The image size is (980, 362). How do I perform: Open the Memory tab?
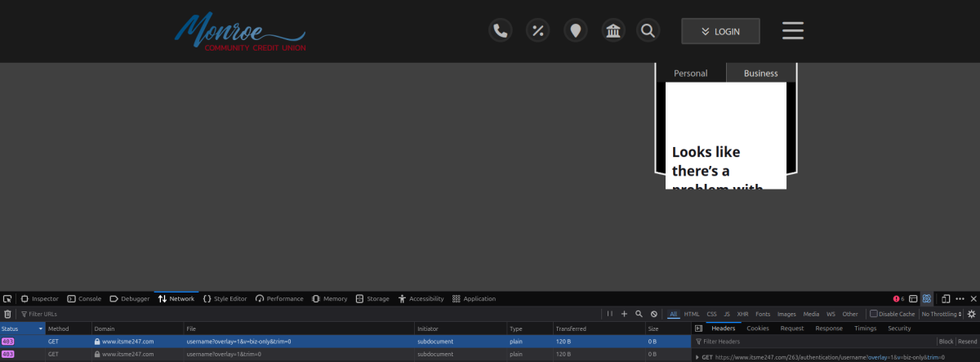[x=329, y=298]
